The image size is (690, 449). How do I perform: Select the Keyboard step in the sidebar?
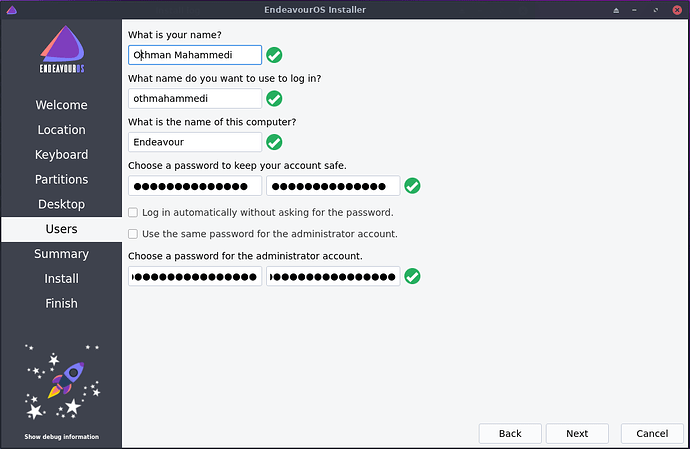61,155
